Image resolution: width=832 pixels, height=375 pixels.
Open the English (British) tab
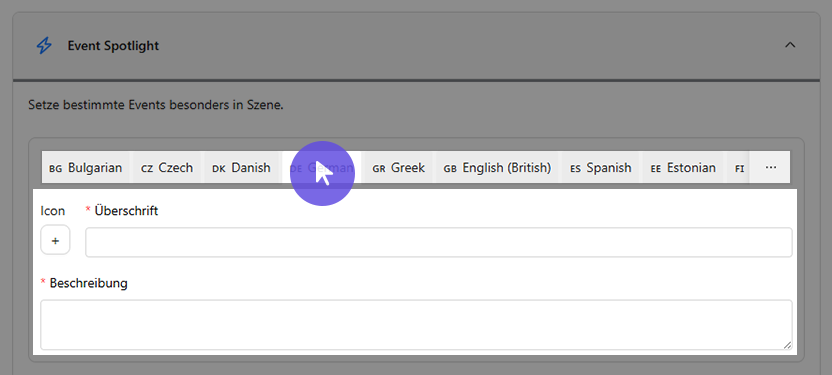[497, 168]
